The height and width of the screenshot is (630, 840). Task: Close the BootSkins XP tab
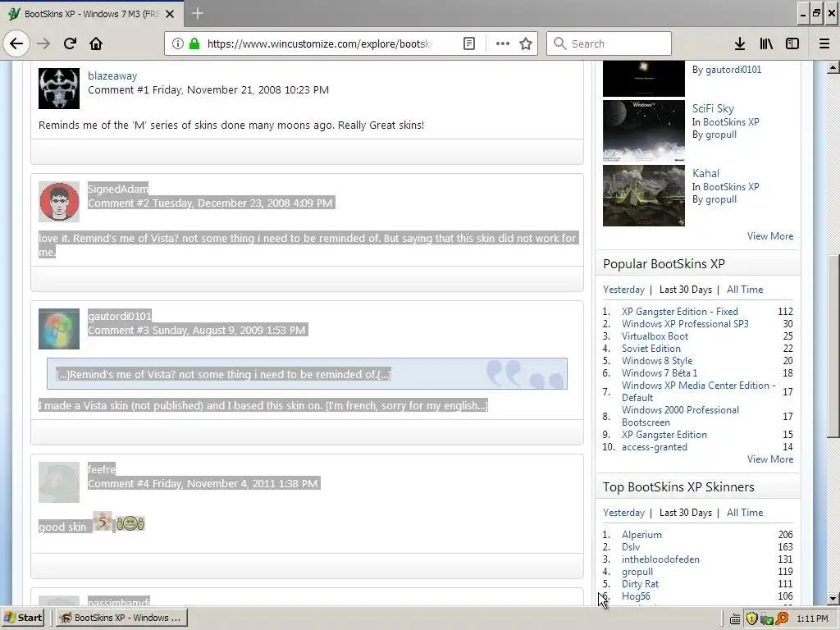170,14
